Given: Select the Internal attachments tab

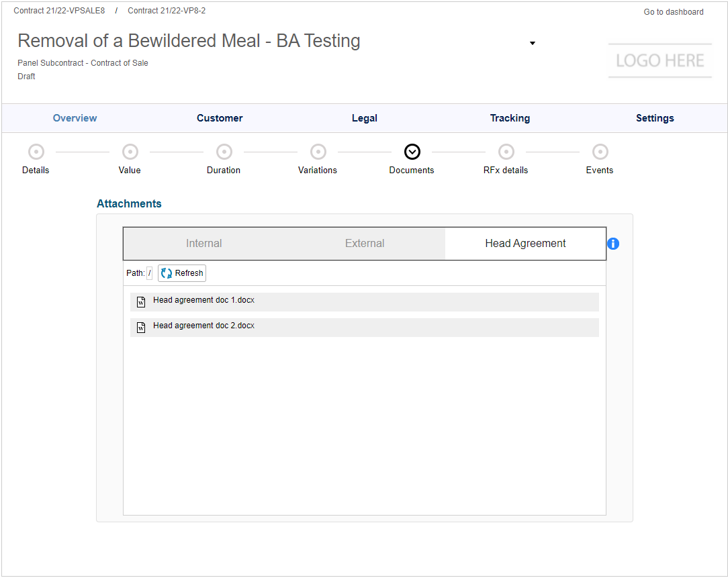Looking at the screenshot, I should tap(203, 243).
